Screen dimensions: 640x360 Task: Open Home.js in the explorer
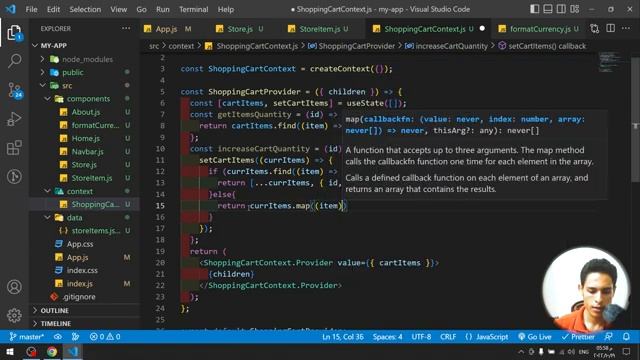84,138
